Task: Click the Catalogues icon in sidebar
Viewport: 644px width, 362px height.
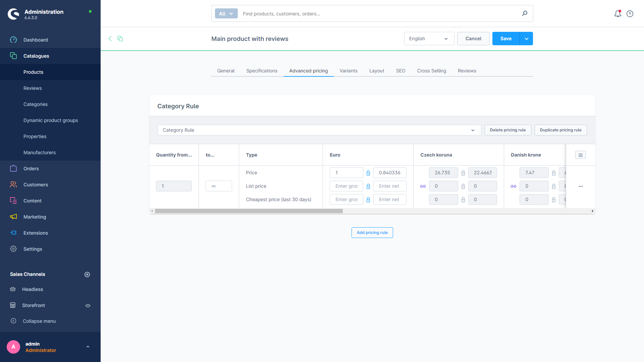Action: (x=13, y=56)
